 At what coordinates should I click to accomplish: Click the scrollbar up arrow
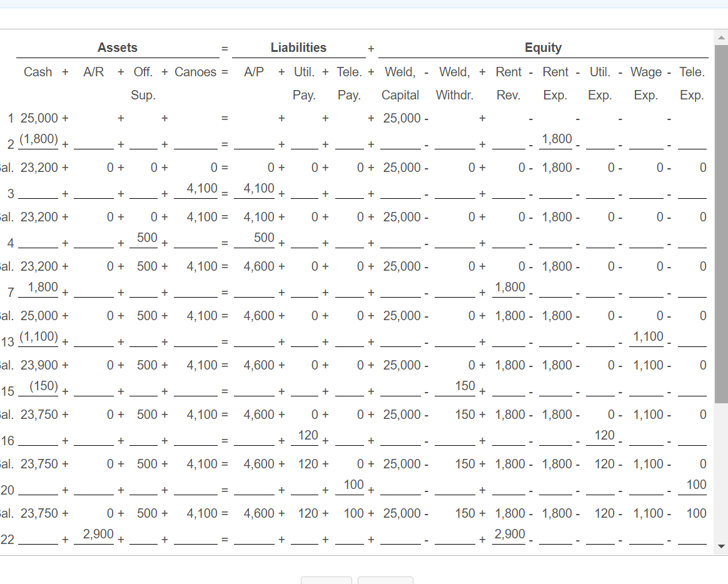pyautogui.click(x=721, y=38)
